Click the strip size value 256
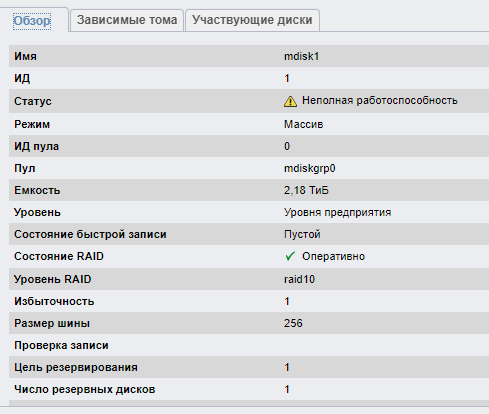 (x=293, y=323)
